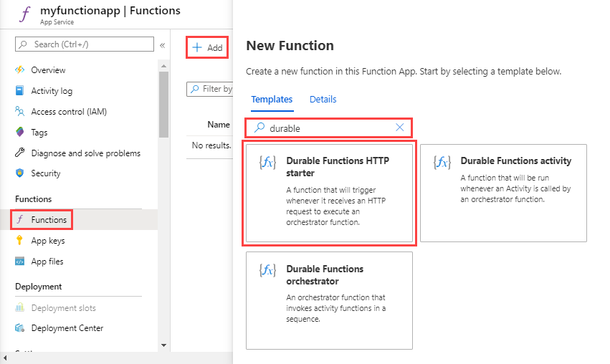The height and width of the screenshot is (364, 610).
Task: Collapse the sidebar menu with chevron
Action: pyautogui.click(x=163, y=45)
